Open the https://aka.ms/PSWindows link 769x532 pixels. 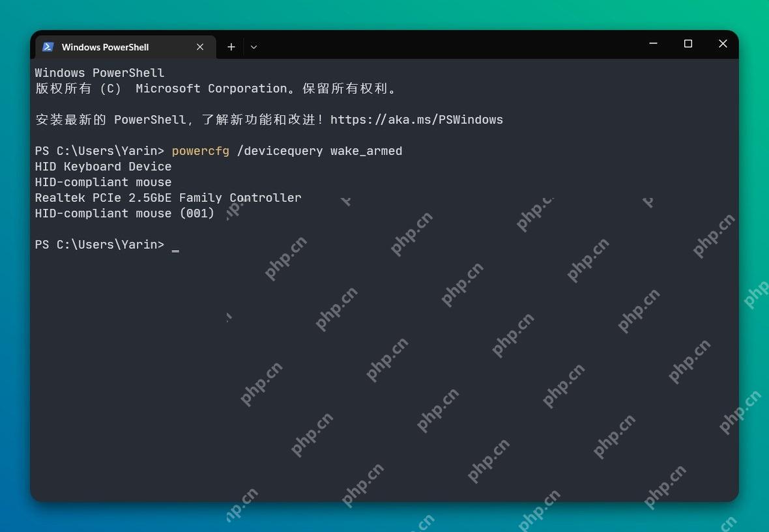coord(417,120)
